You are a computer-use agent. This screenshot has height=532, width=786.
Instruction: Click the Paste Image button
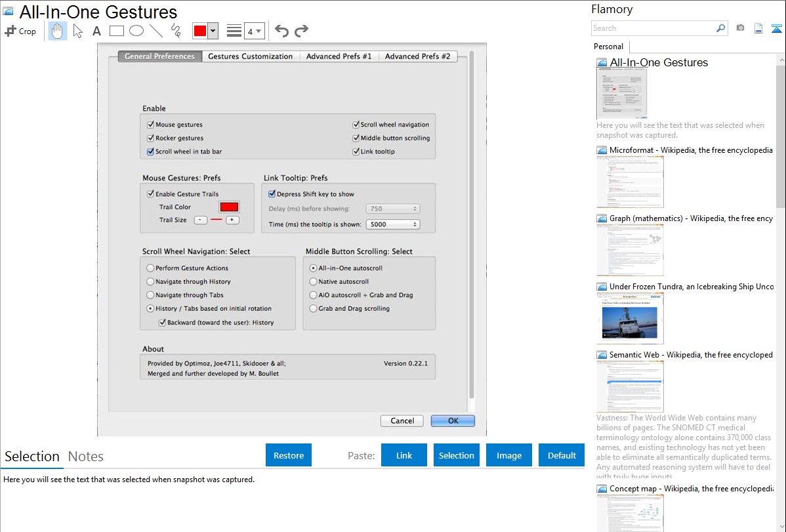[508, 455]
